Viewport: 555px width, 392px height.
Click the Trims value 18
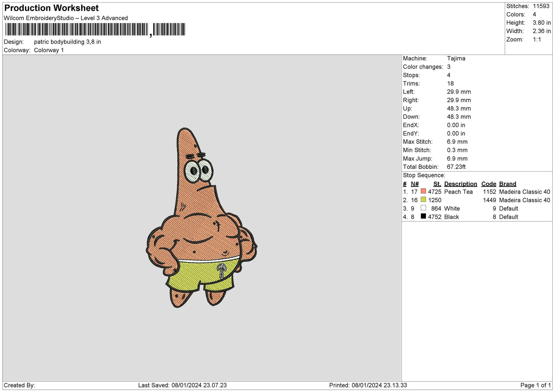click(450, 83)
